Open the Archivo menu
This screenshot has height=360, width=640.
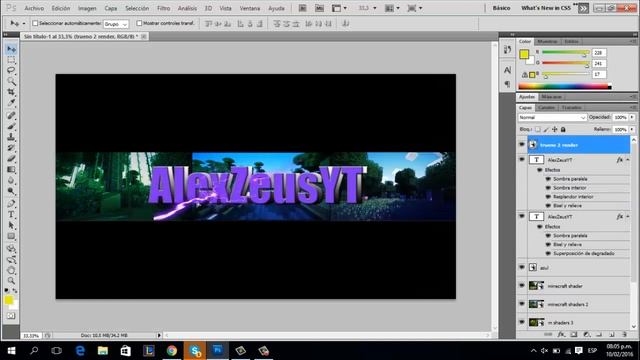point(34,8)
